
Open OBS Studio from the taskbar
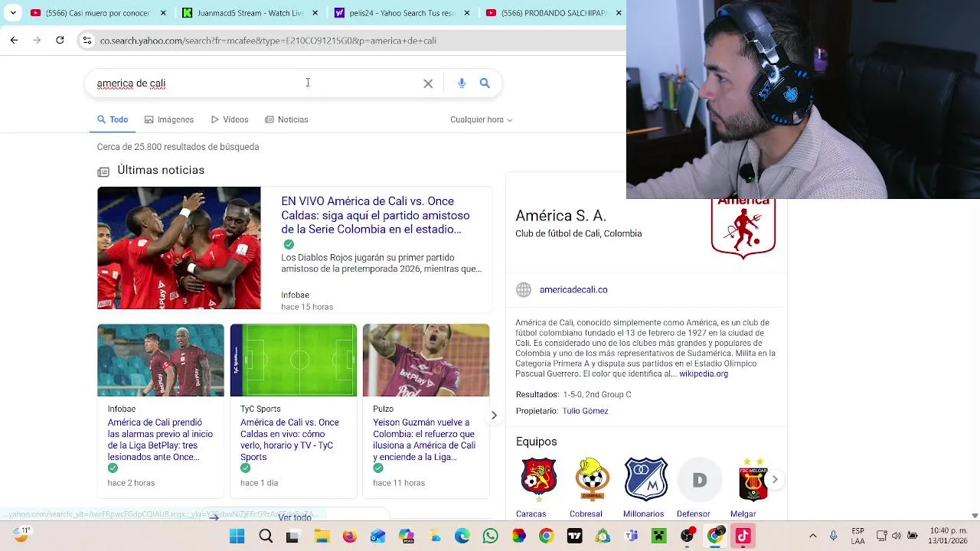[x=687, y=536]
